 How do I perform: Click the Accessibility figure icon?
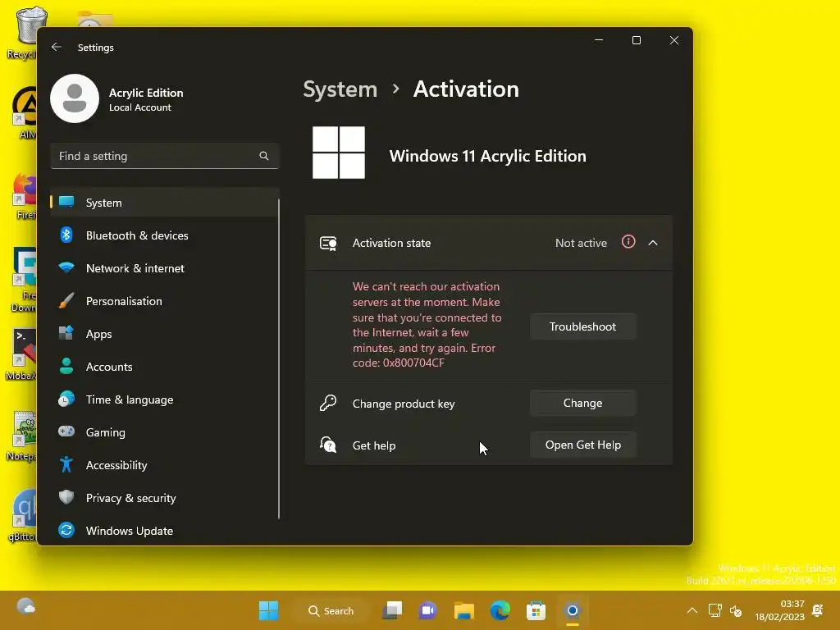[66, 464]
